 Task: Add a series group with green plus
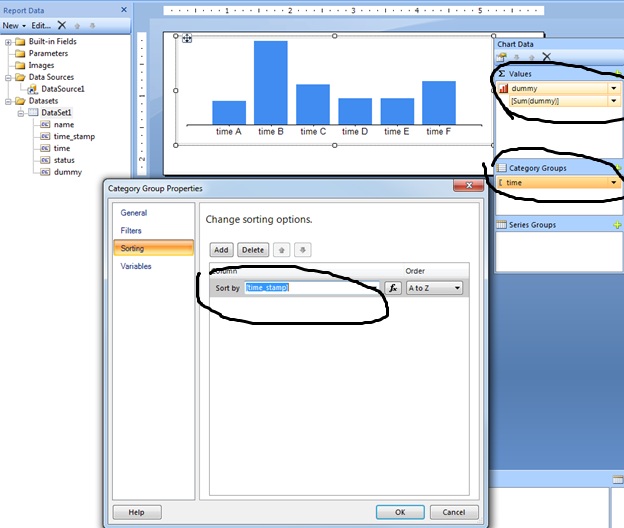617,225
